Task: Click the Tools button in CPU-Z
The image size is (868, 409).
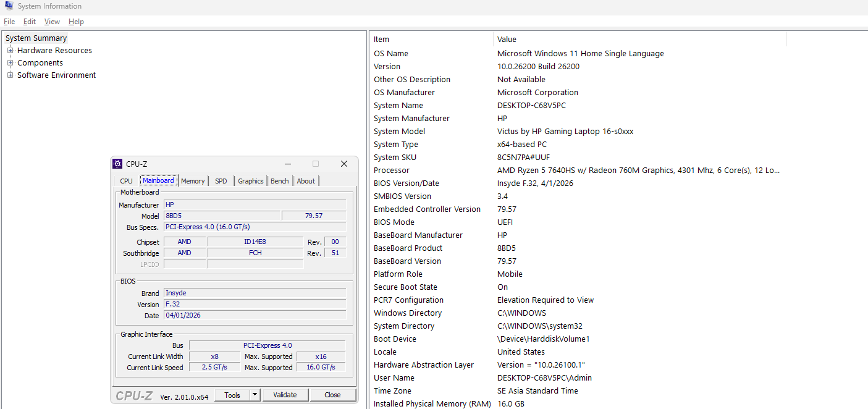Action: 232,395
